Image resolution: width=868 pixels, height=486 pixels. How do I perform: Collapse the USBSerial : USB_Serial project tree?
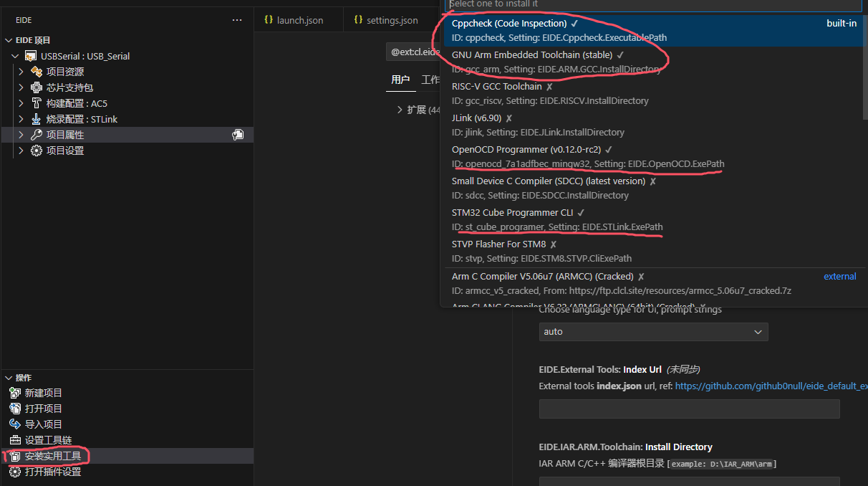point(16,55)
